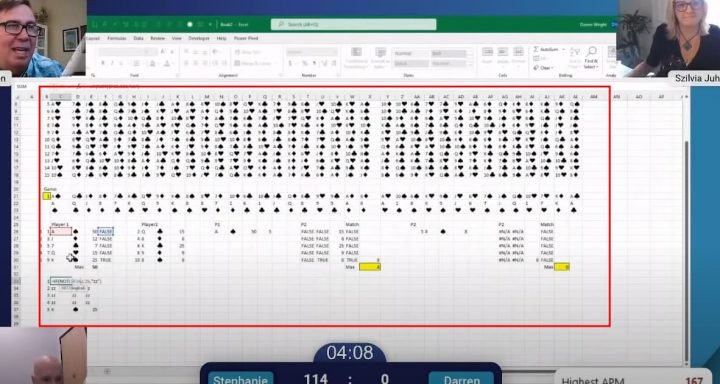Image resolution: width=720 pixels, height=384 pixels.
Task: Click the Find & Select magnifier icon
Action: [x=591, y=51]
